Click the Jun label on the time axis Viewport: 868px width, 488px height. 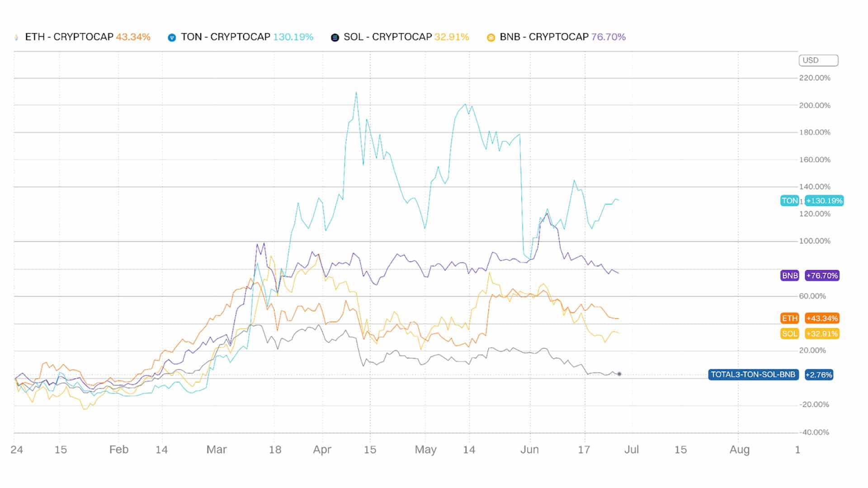pos(529,450)
